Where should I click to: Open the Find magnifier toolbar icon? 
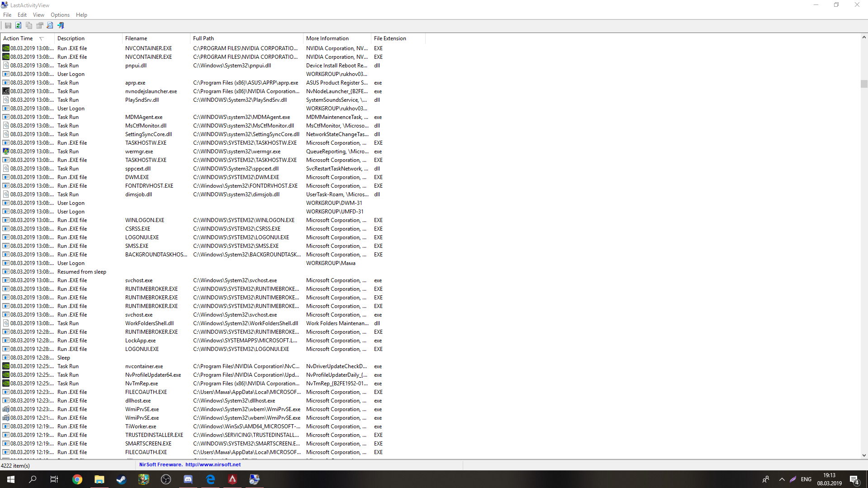pyautogui.click(x=50, y=26)
